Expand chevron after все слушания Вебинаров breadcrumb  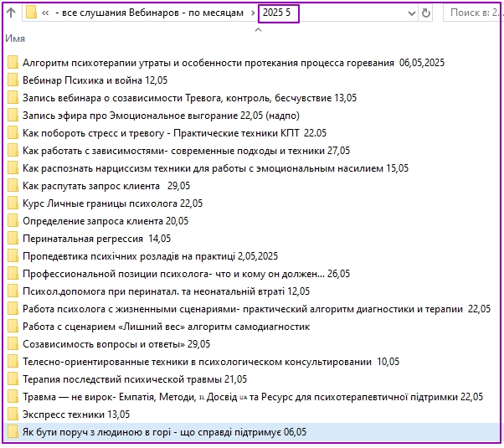pos(251,13)
